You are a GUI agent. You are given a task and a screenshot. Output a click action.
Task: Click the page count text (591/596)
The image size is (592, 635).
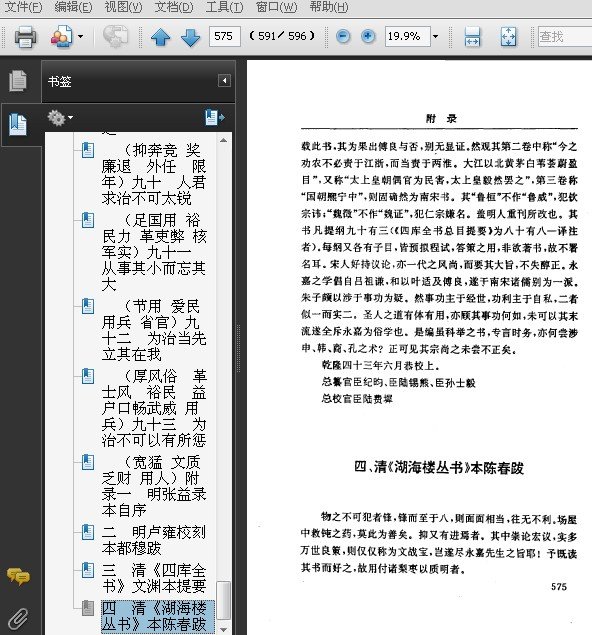click(282, 36)
